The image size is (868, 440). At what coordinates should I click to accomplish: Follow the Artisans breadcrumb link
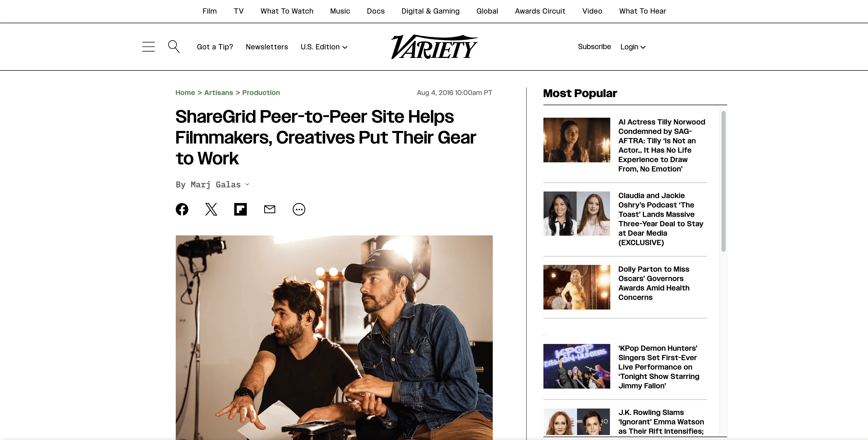click(x=218, y=93)
